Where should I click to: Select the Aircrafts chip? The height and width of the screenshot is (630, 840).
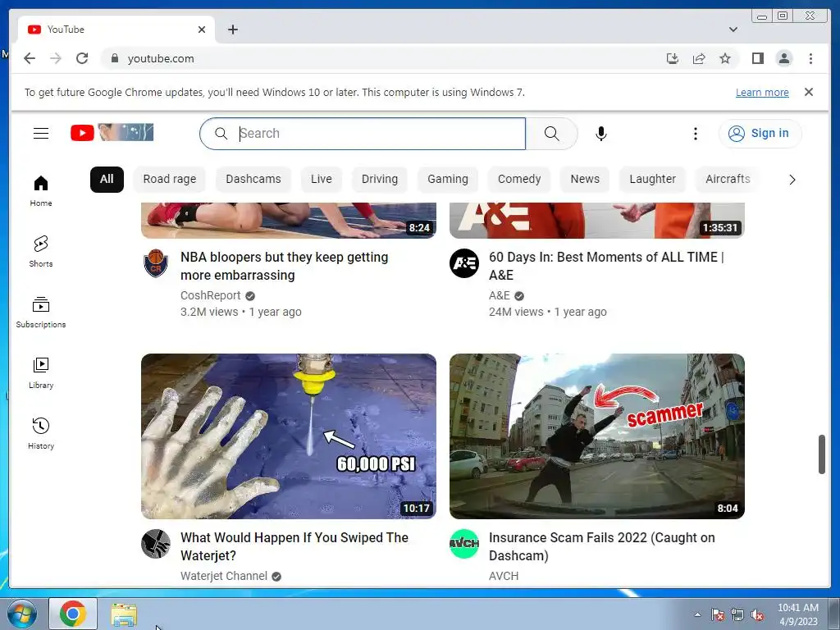pos(728,179)
